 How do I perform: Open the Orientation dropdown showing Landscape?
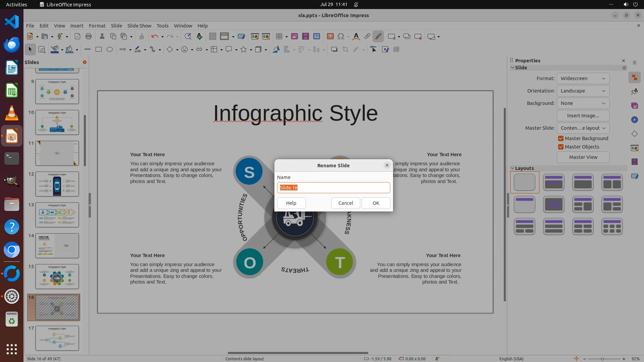pos(583,91)
